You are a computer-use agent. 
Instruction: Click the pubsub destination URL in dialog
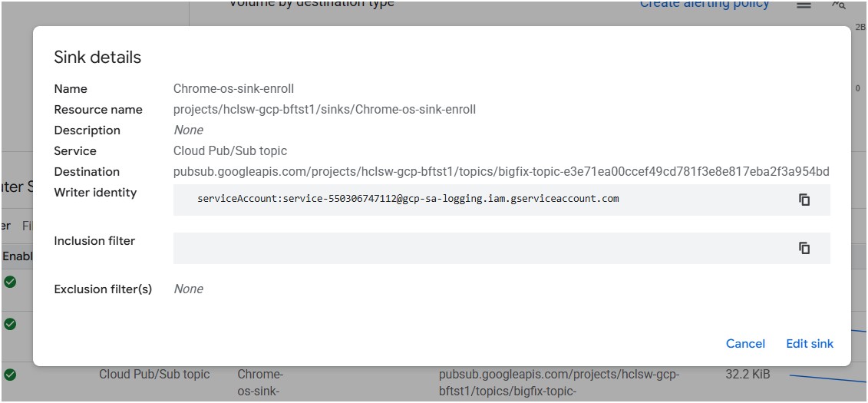point(501,172)
